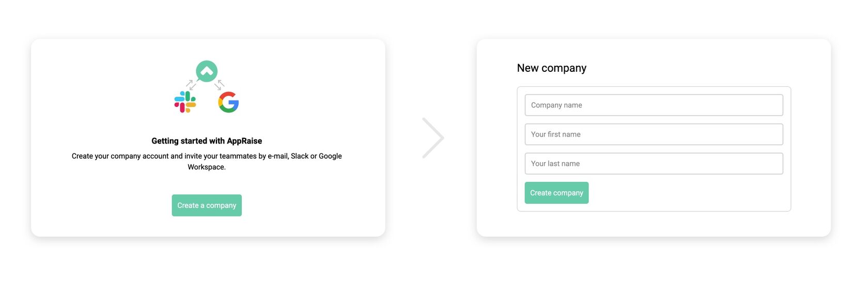Click the word "e-mail" in the description
This screenshot has height=281, width=868.
click(277, 156)
